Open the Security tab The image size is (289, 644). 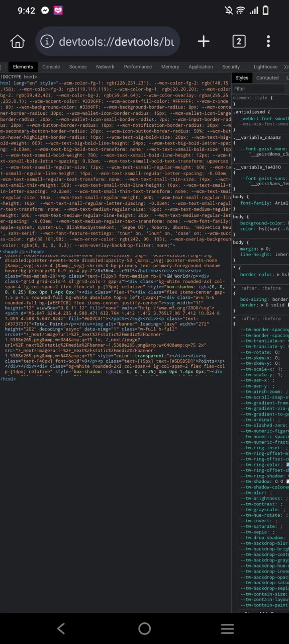pyautogui.click(x=231, y=67)
